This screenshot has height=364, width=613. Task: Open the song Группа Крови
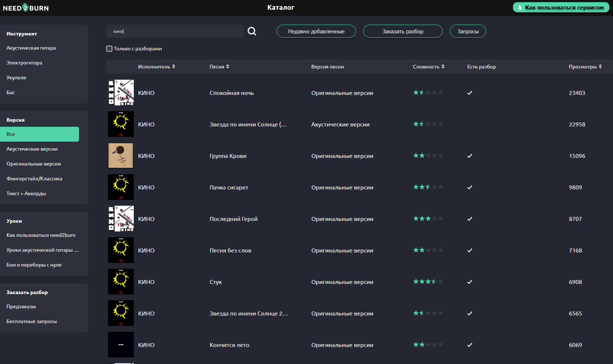click(x=228, y=156)
